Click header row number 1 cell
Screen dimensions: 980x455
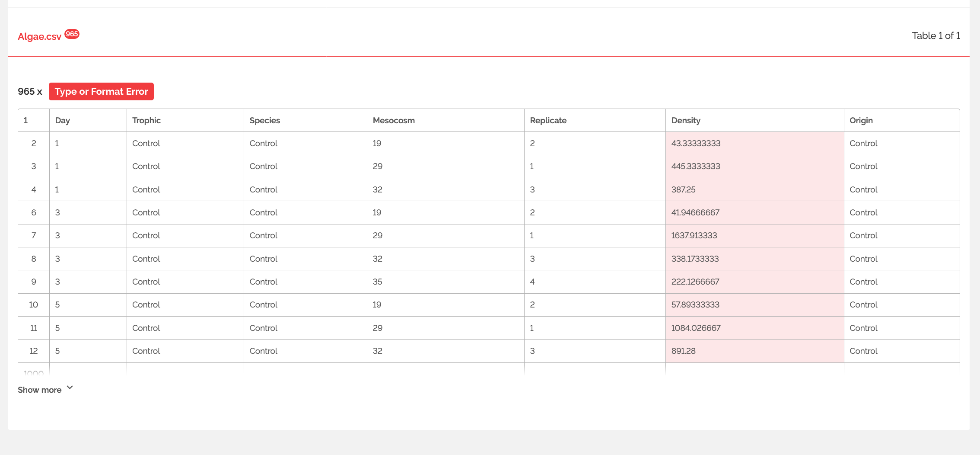click(34, 120)
